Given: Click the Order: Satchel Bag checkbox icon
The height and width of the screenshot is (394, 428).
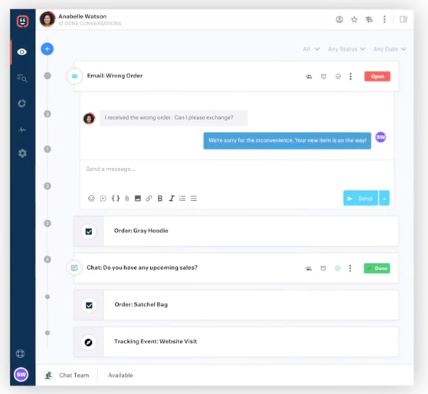Looking at the screenshot, I should [x=89, y=305].
